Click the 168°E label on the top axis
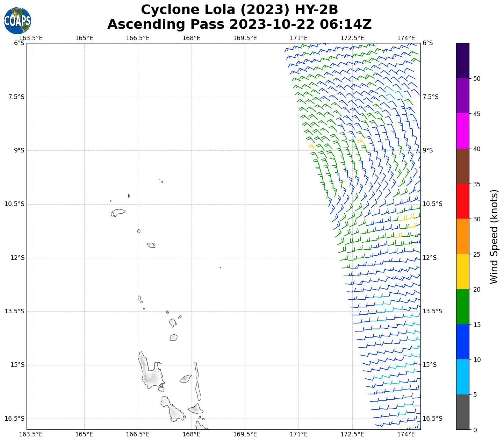 pyautogui.click(x=192, y=38)
